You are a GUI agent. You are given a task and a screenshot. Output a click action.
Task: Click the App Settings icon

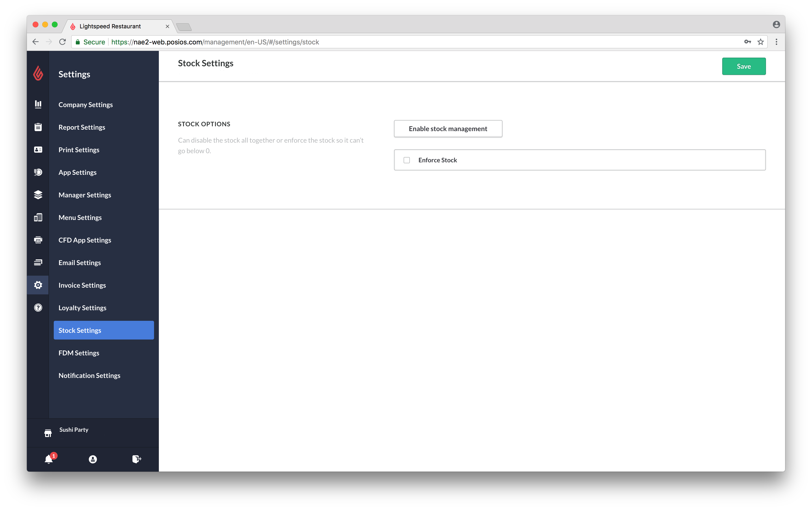(x=38, y=172)
